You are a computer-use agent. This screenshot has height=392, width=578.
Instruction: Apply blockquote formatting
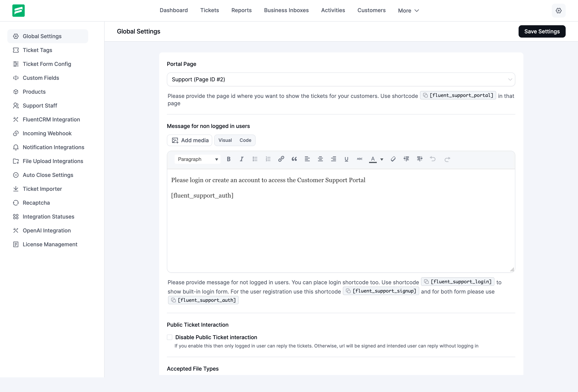[x=294, y=159]
